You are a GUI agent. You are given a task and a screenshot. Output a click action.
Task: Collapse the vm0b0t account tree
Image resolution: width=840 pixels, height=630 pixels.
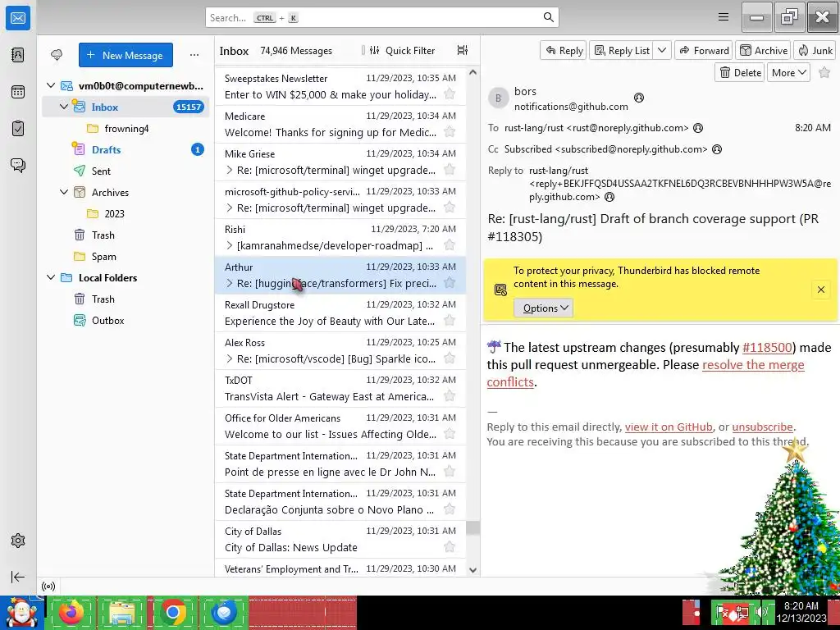click(x=51, y=85)
